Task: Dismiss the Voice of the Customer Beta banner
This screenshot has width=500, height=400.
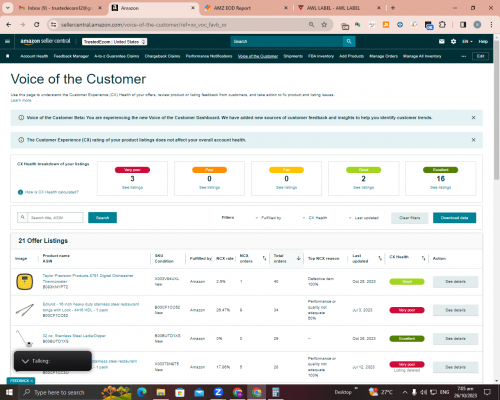Action: coord(473,118)
